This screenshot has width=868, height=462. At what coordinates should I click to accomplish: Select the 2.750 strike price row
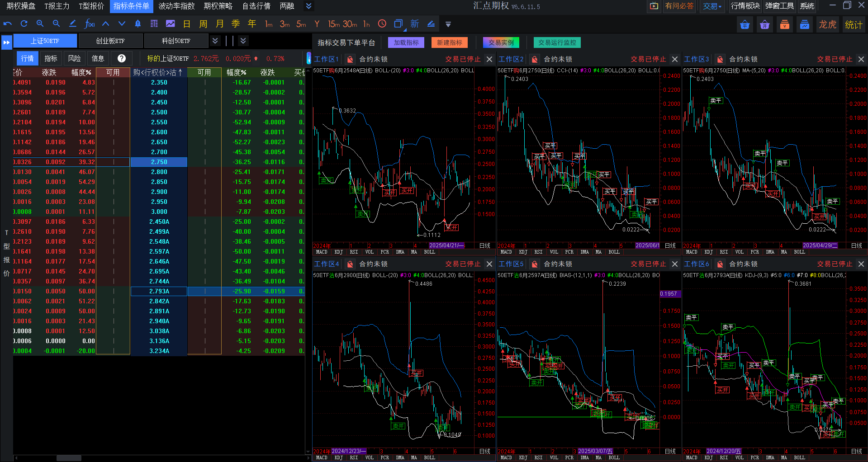159,162
